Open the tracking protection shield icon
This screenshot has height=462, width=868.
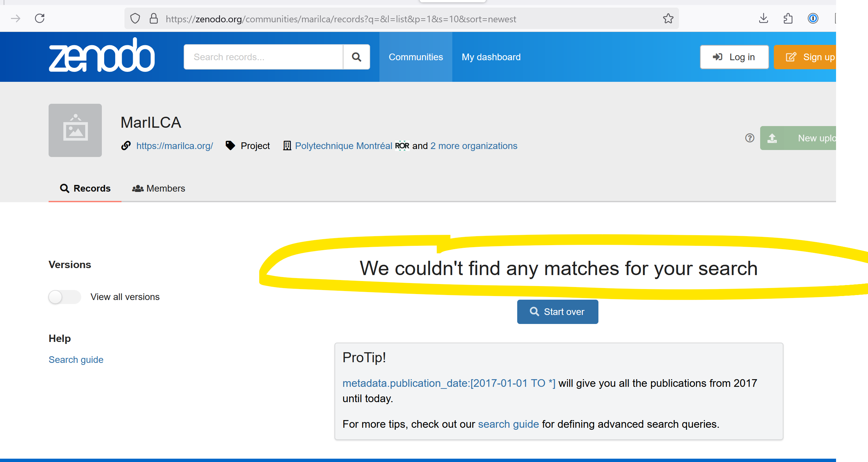pos(135,19)
